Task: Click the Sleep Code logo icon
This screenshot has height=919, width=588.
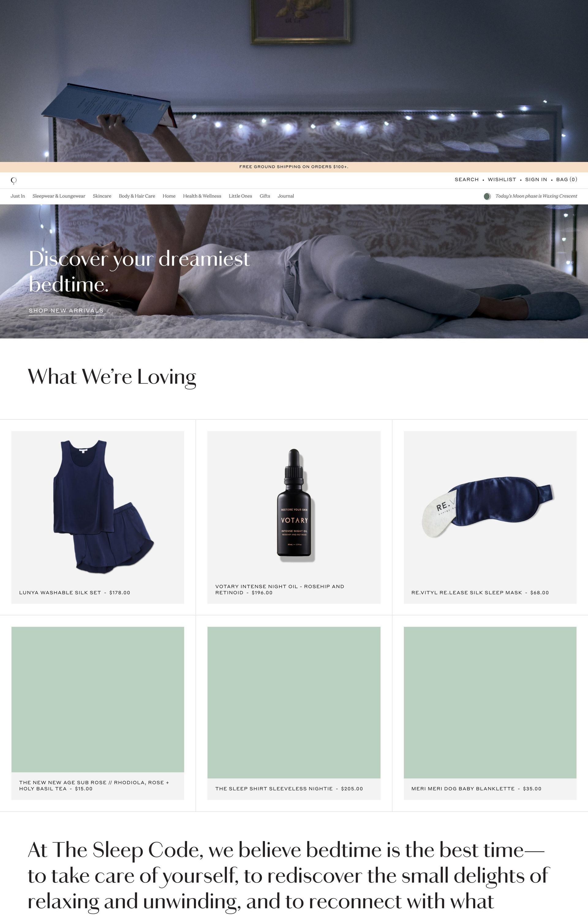Action: pos(14,180)
